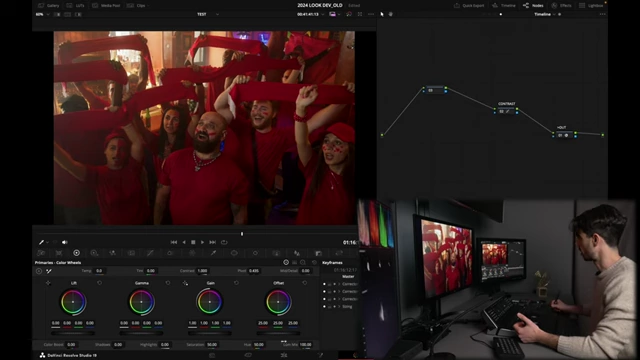
Task: Open the Key palette
Action: tap(318, 253)
